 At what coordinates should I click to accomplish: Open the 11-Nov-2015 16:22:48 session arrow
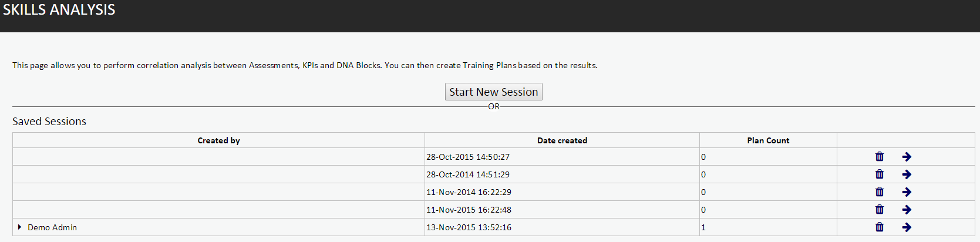coord(907,209)
